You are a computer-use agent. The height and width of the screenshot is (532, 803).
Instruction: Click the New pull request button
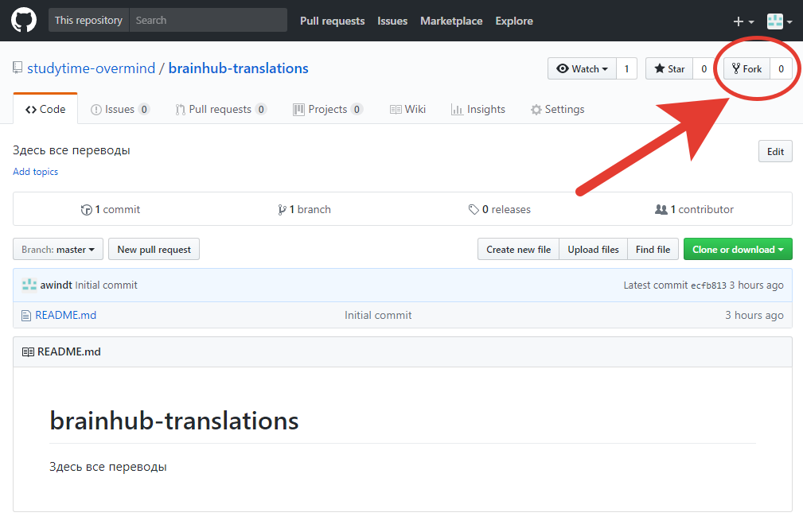pos(154,249)
